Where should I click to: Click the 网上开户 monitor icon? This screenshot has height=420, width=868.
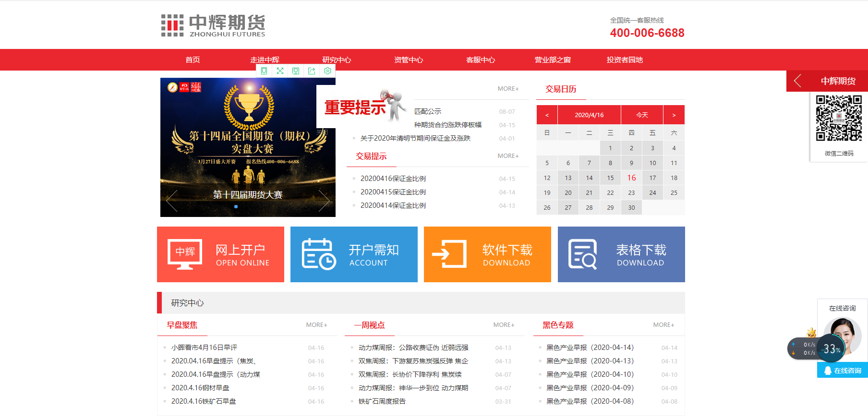coord(185,254)
